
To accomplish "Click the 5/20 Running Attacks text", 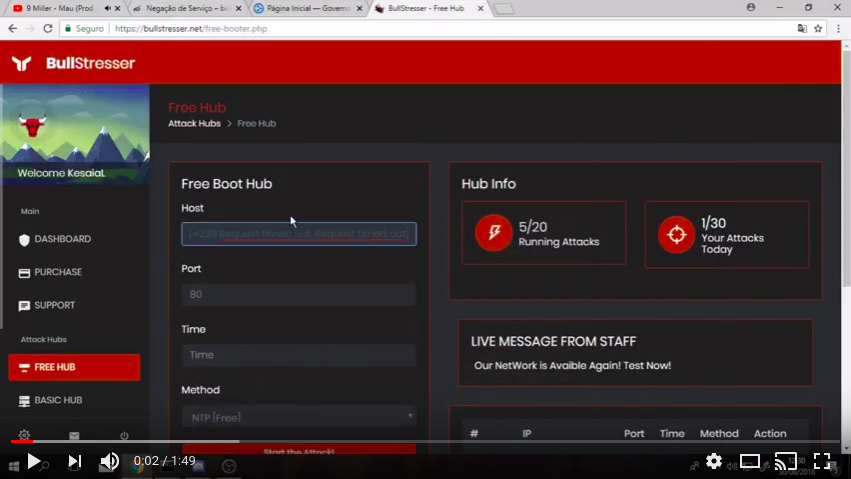I will (558, 234).
